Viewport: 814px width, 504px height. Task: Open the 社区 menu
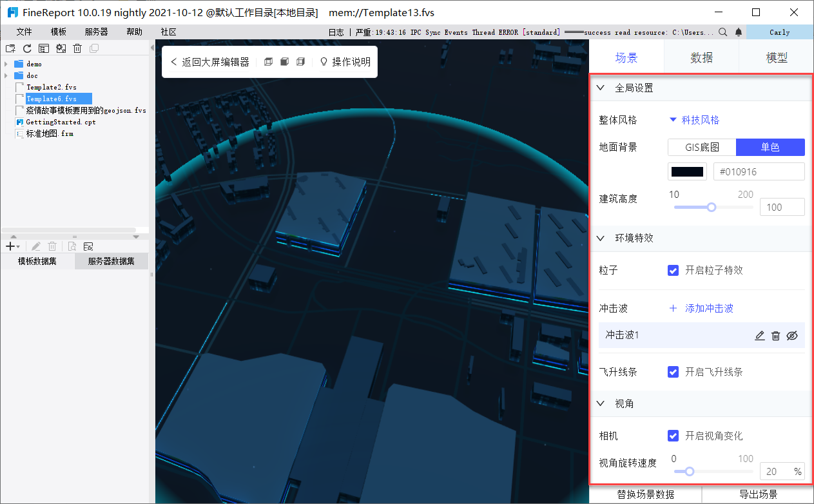tap(168, 32)
